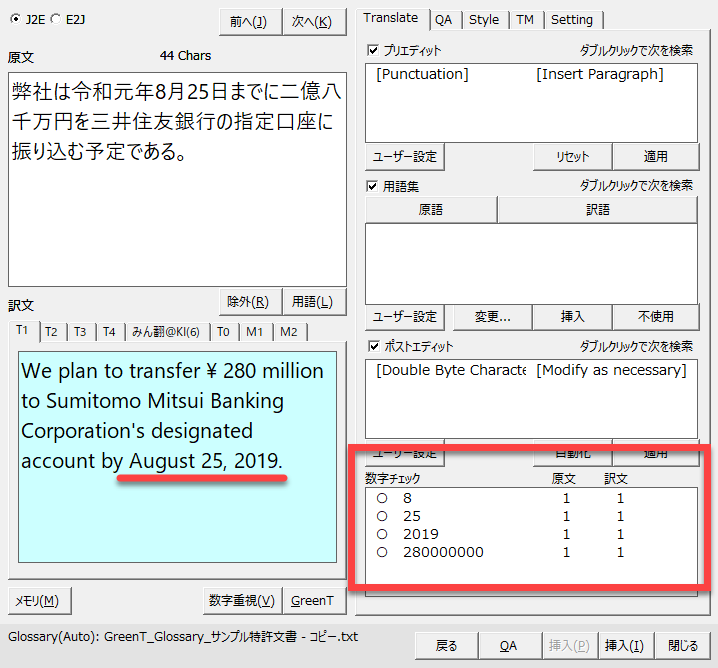Switch to the Setting tab
Viewport: 718px width, 668px height.
pyautogui.click(x=572, y=19)
